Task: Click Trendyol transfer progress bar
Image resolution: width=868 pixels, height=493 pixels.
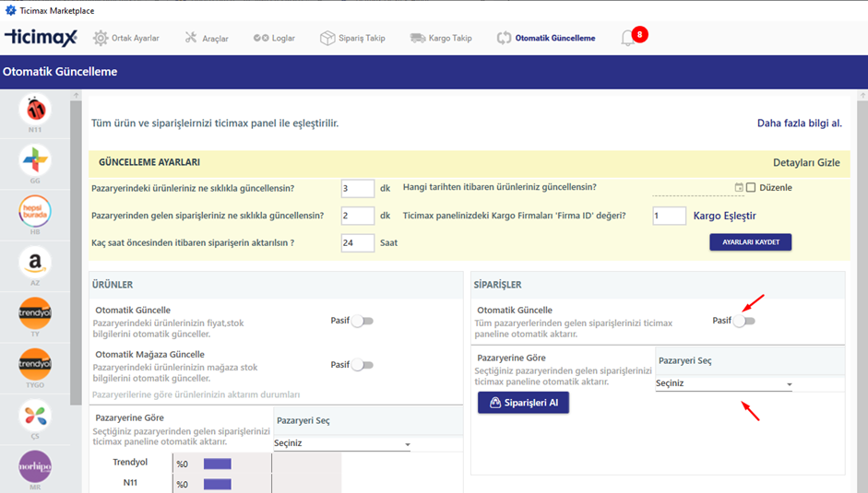Action: 217,464
